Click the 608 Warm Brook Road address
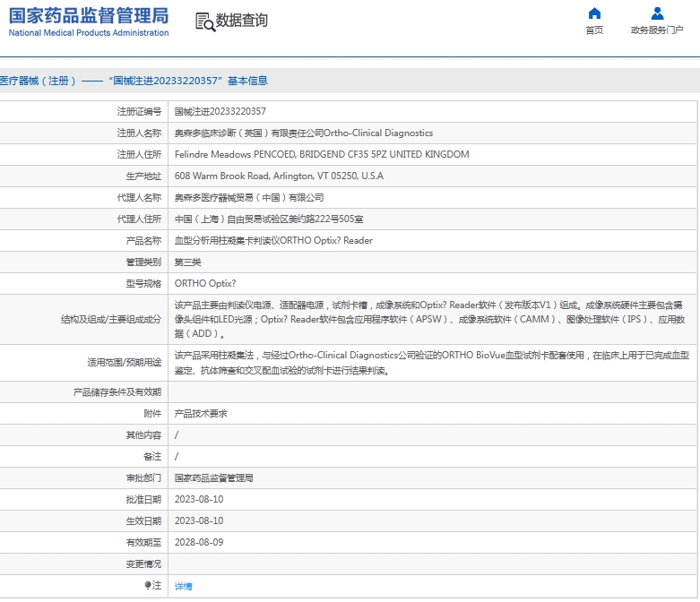 click(x=279, y=176)
